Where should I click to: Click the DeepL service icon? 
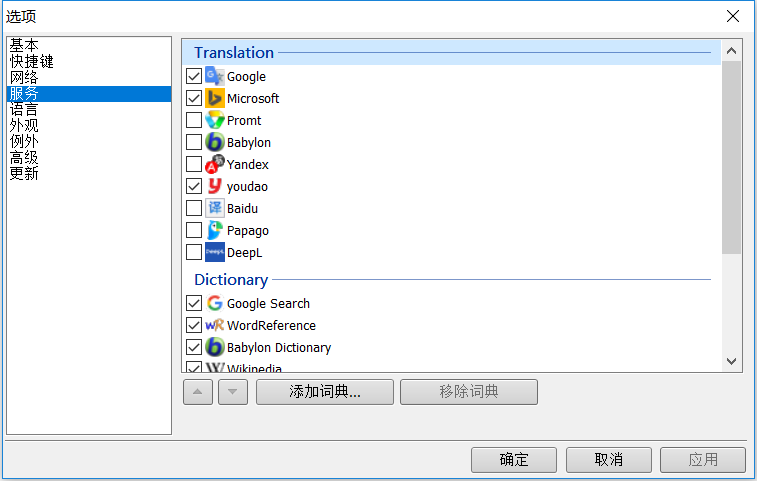[214, 252]
